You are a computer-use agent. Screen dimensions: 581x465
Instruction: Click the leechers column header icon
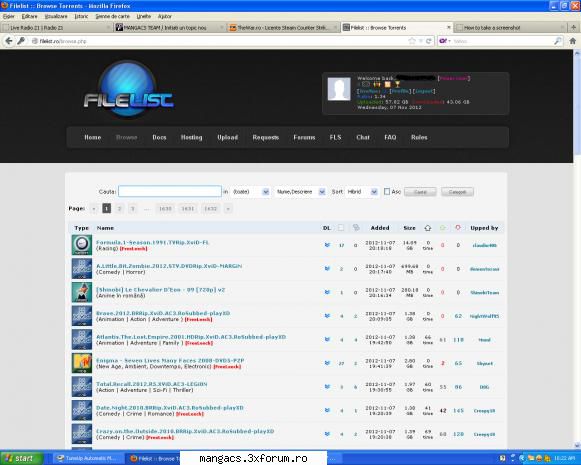(458, 228)
